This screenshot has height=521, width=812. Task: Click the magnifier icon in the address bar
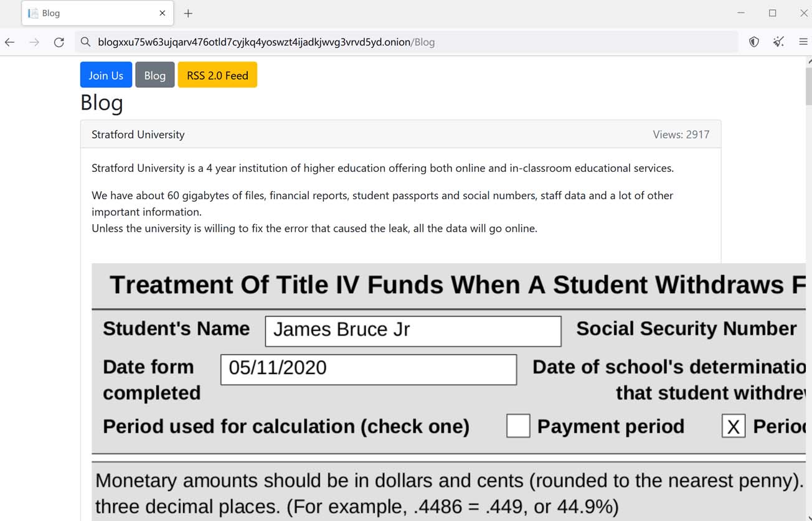85,42
